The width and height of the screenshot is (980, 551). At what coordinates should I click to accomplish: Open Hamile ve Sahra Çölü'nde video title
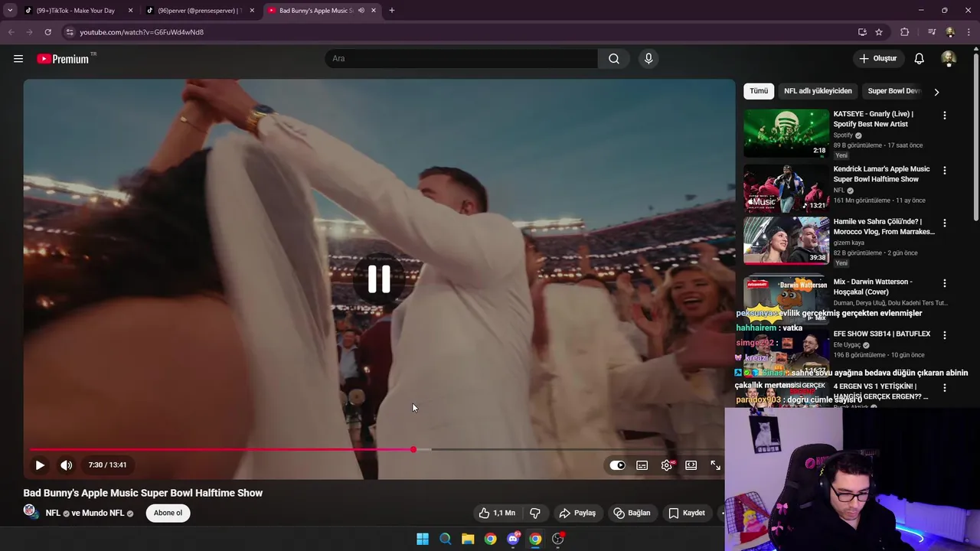coord(884,227)
